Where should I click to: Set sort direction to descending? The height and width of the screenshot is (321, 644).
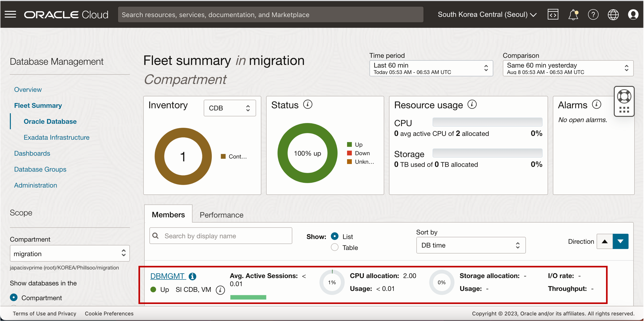620,241
